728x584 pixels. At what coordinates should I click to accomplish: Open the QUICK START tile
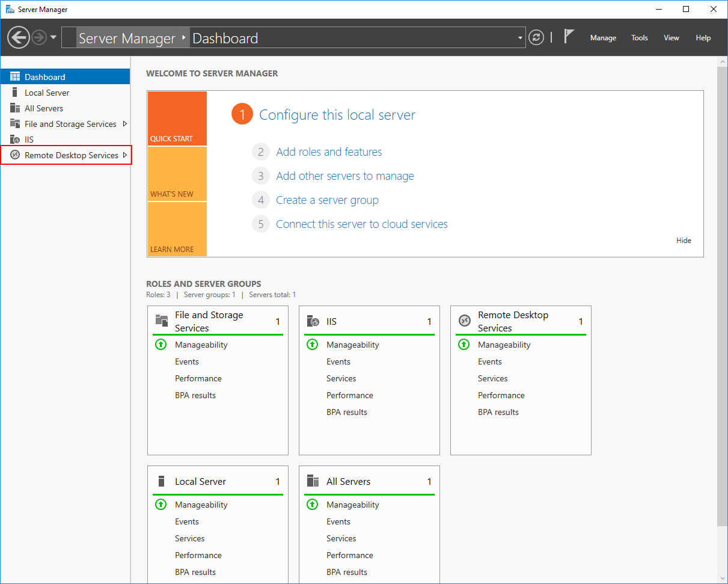click(x=177, y=118)
